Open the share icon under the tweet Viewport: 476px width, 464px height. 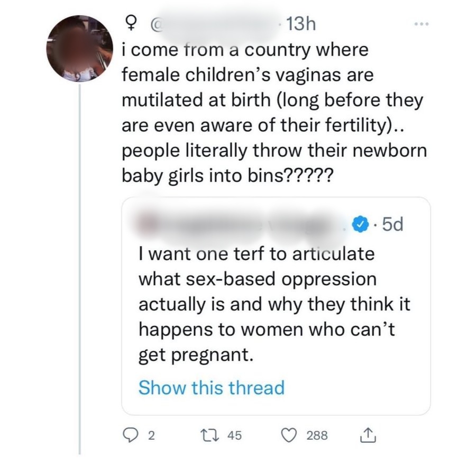coord(366,435)
